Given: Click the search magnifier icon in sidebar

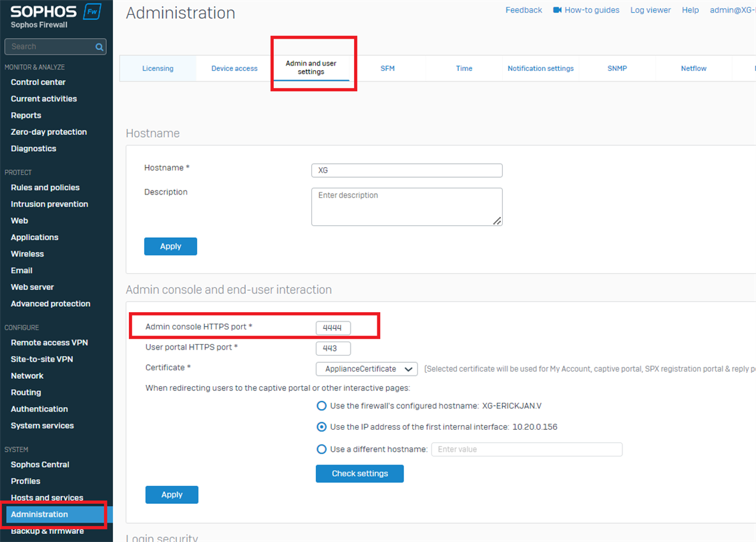Looking at the screenshot, I should click(100, 47).
